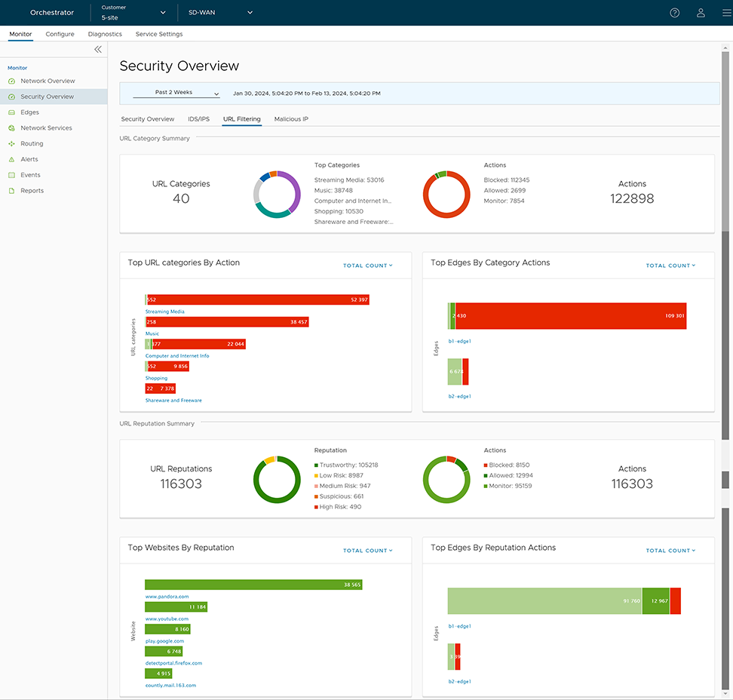Expand Total Count in Top URL categories

[367, 266]
